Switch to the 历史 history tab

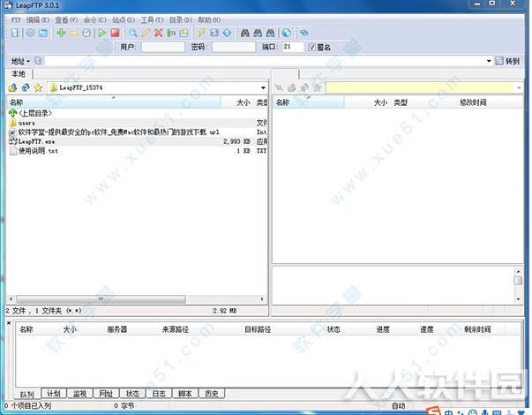(x=212, y=393)
